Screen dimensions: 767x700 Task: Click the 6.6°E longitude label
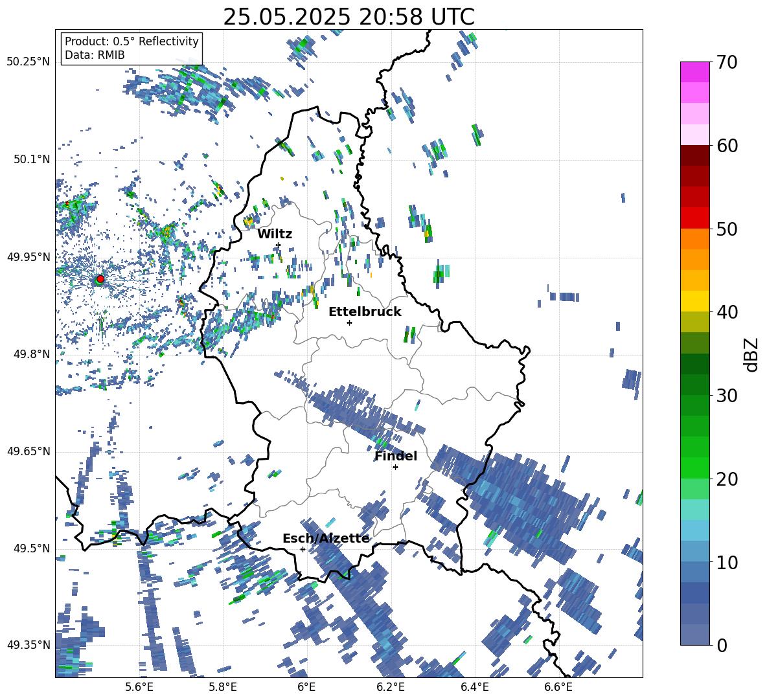(558, 687)
